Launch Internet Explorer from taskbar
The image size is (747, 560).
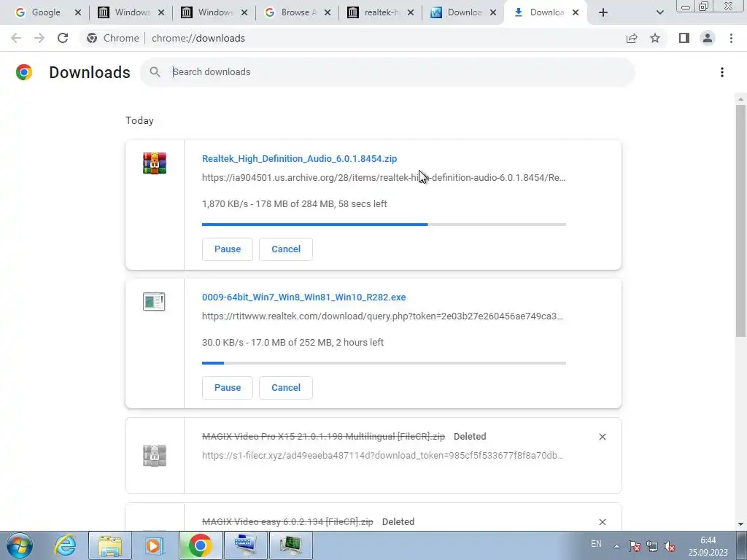(x=65, y=545)
